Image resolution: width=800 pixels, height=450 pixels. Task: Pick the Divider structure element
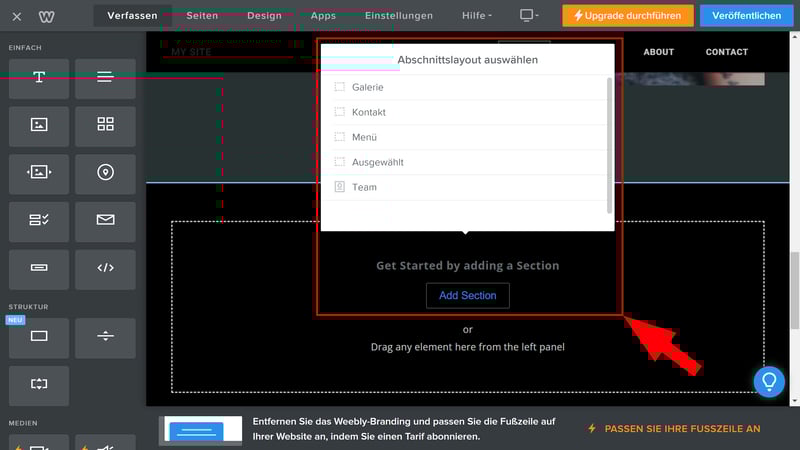coord(105,337)
